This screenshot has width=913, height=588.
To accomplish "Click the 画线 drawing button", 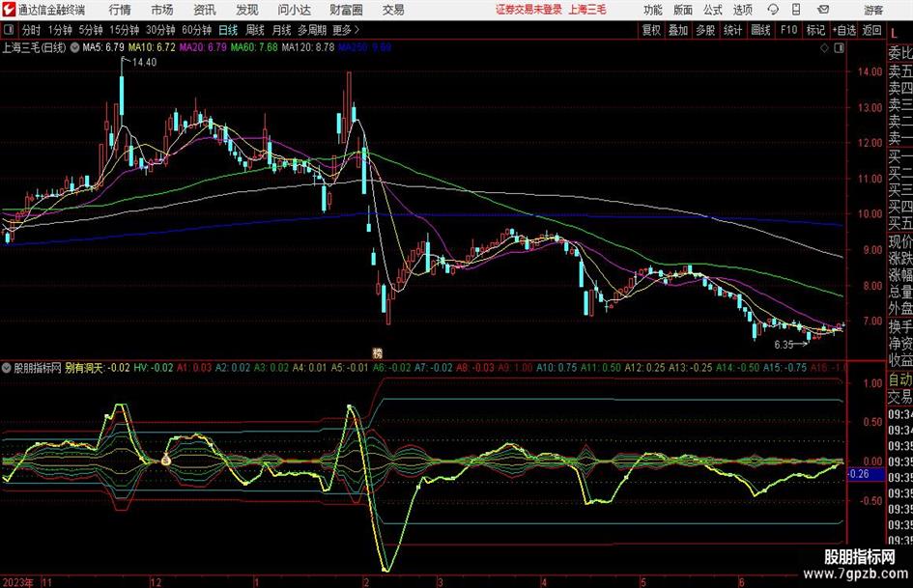I will pos(760,30).
